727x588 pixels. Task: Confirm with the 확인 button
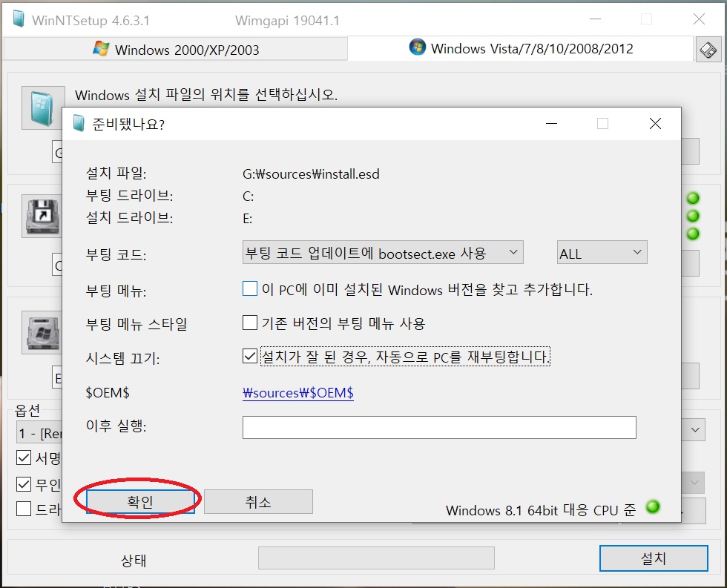click(140, 501)
